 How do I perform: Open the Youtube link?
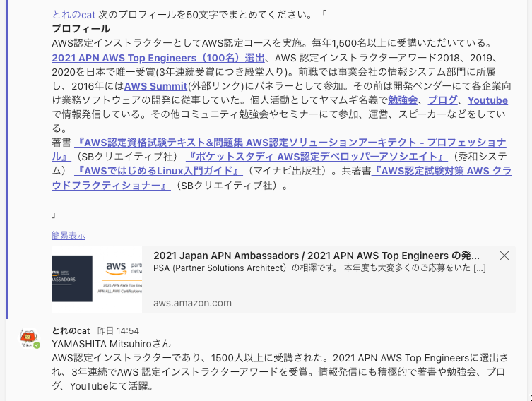pyautogui.click(x=487, y=100)
